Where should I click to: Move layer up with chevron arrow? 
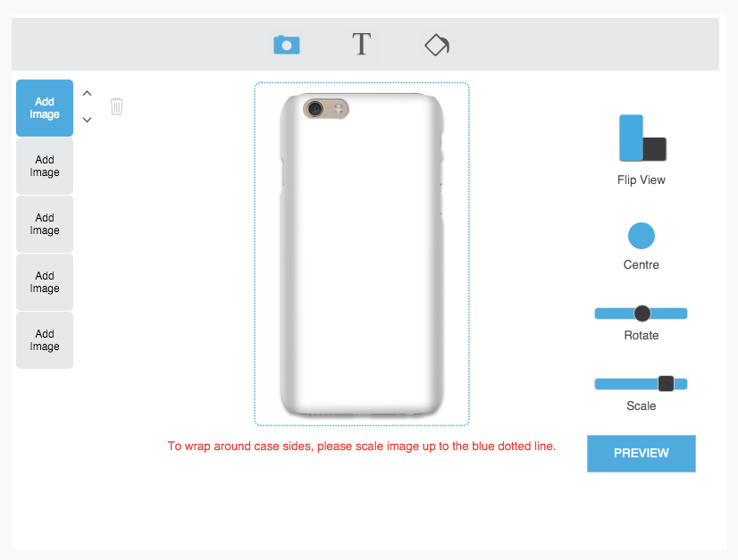click(87, 93)
